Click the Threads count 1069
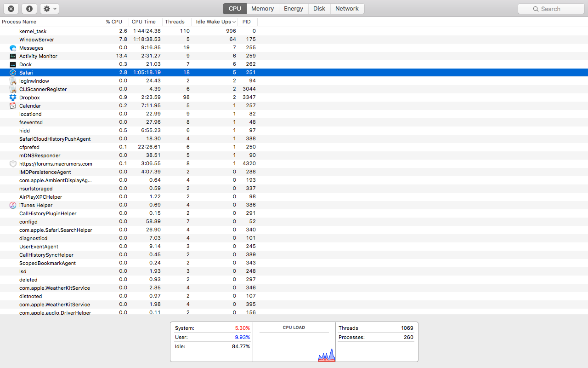 (x=407, y=328)
